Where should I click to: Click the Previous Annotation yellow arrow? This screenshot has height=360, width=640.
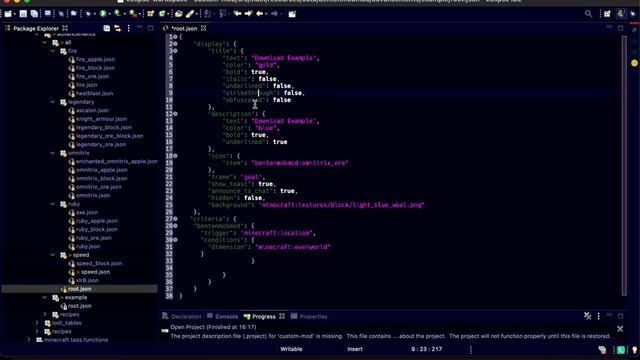point(237,14)
